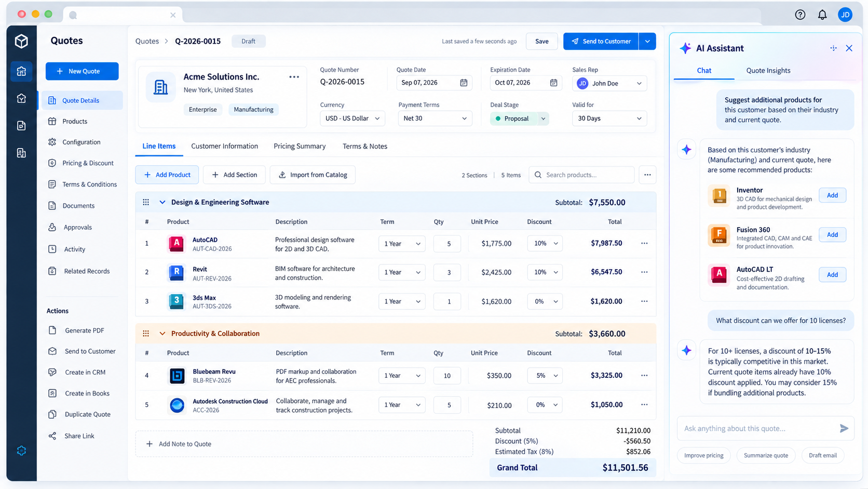Viewport: 868px width, 489px height.
Task: Click Add Product button
Action: click(167, 175)
